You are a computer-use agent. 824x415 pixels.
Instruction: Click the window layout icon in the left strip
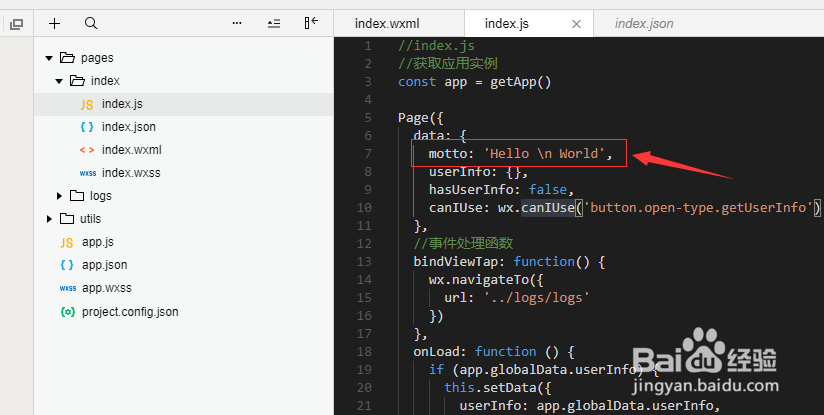click(x=17, y=24)
